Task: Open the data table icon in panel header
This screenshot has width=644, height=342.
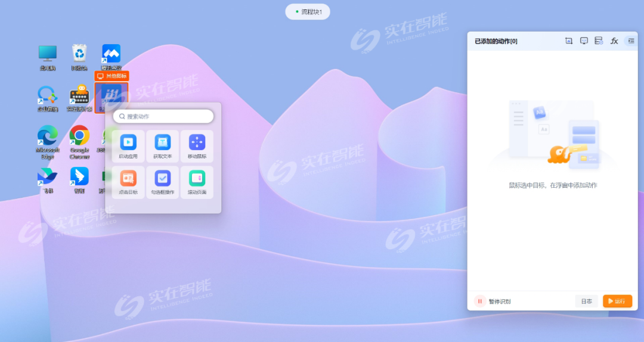Action: click(599, 41)
